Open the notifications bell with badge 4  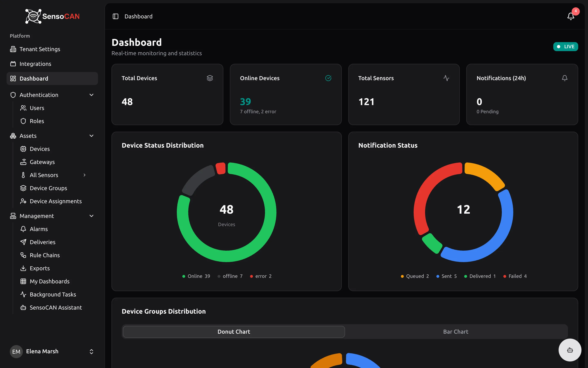571,16
